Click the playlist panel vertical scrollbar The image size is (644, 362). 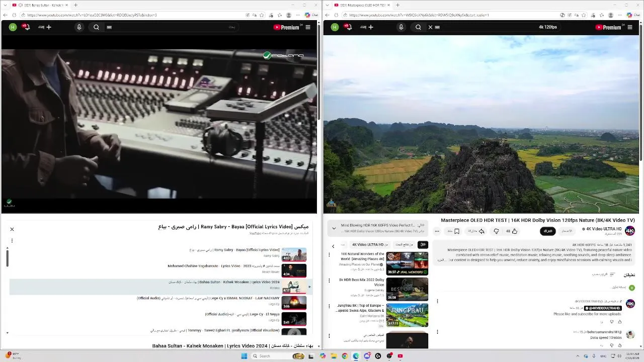coord(7,258)
